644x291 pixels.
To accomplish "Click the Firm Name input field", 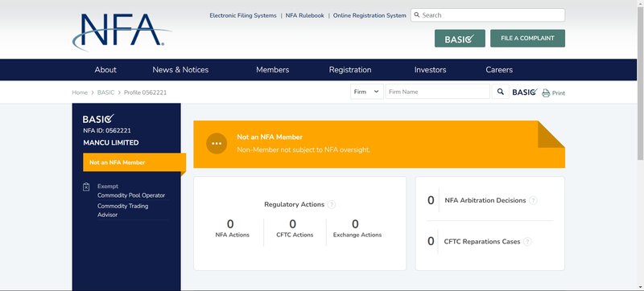I will coord(437,92).
